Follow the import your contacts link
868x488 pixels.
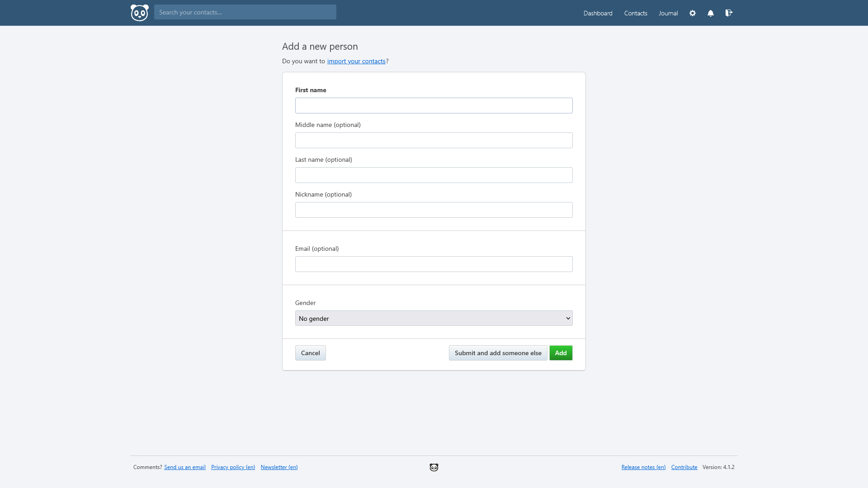pyautogui.click(x=356, y=61)
